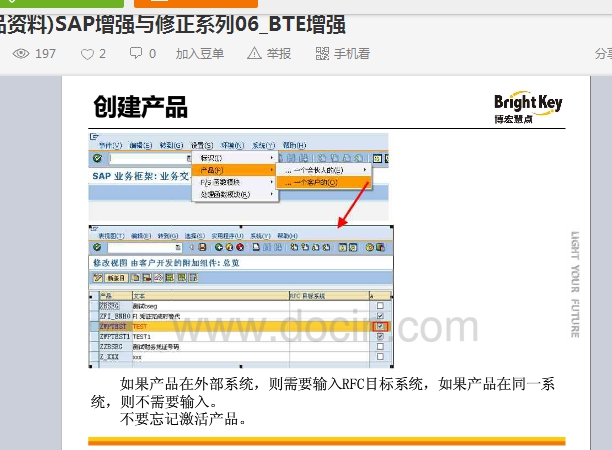Click the green checkmark icon in lower SAP toolbar
The width and height of the screenshot is (612, 450).
pos(96,247)
